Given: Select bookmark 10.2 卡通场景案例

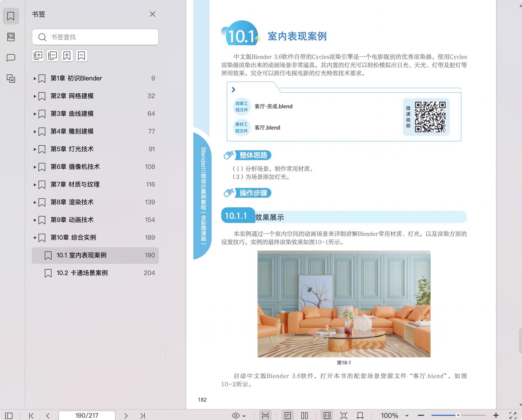Looking at the screenshot, I should pyautogui.click(x=95, y=273).
